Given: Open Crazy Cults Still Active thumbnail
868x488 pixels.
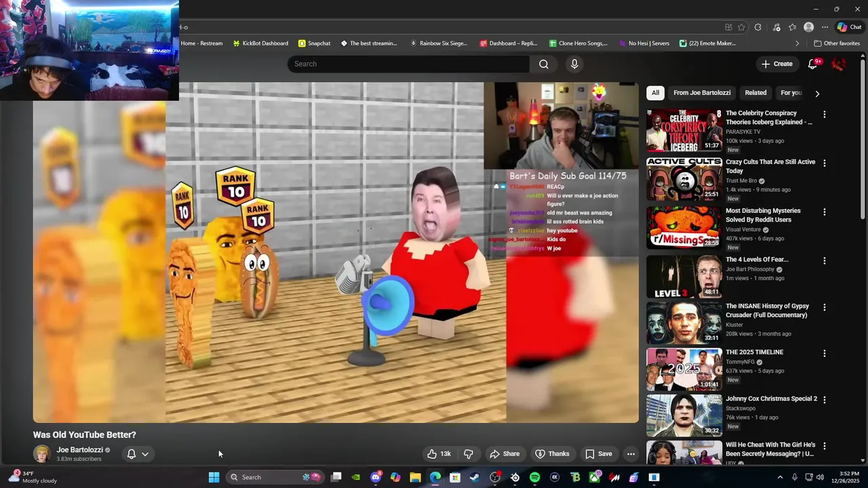Looking at the screenshot, I should [684, 179].
